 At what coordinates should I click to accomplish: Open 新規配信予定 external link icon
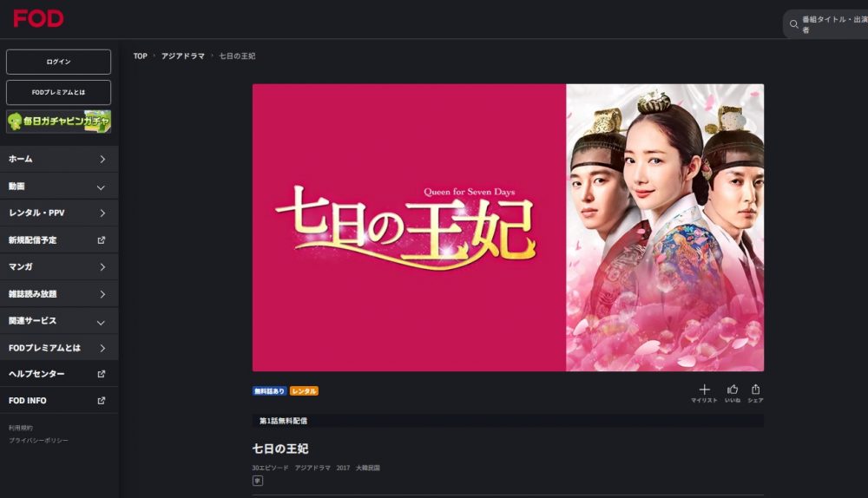102,240
